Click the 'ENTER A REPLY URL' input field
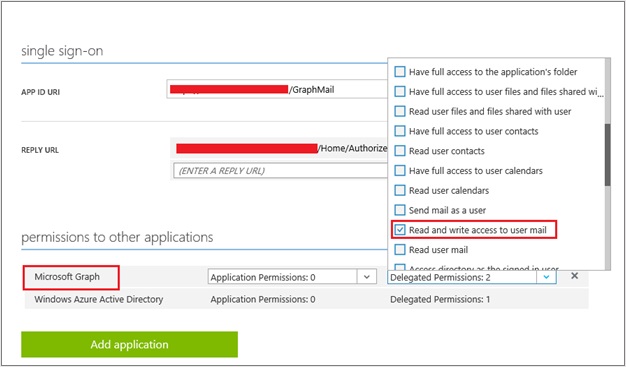 280,171
